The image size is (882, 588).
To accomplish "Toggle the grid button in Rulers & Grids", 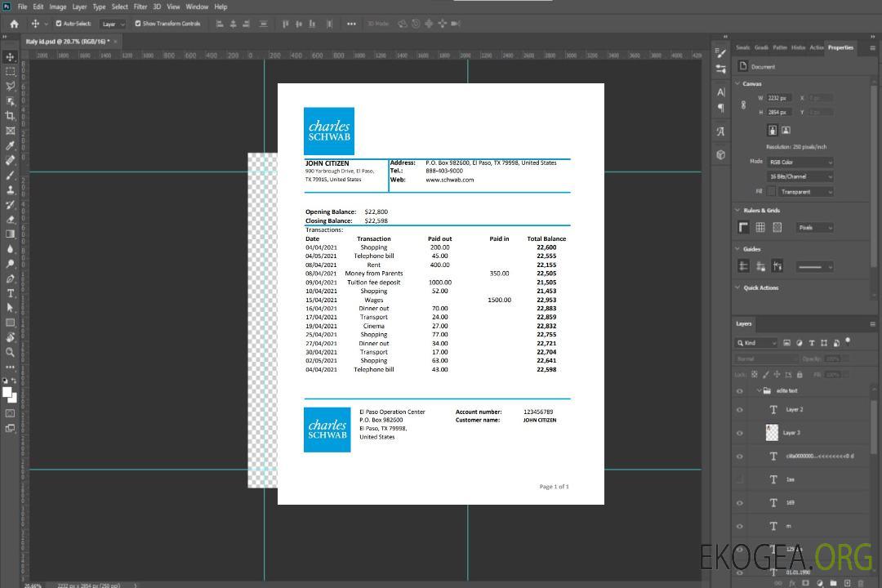I will coord(760,227).
